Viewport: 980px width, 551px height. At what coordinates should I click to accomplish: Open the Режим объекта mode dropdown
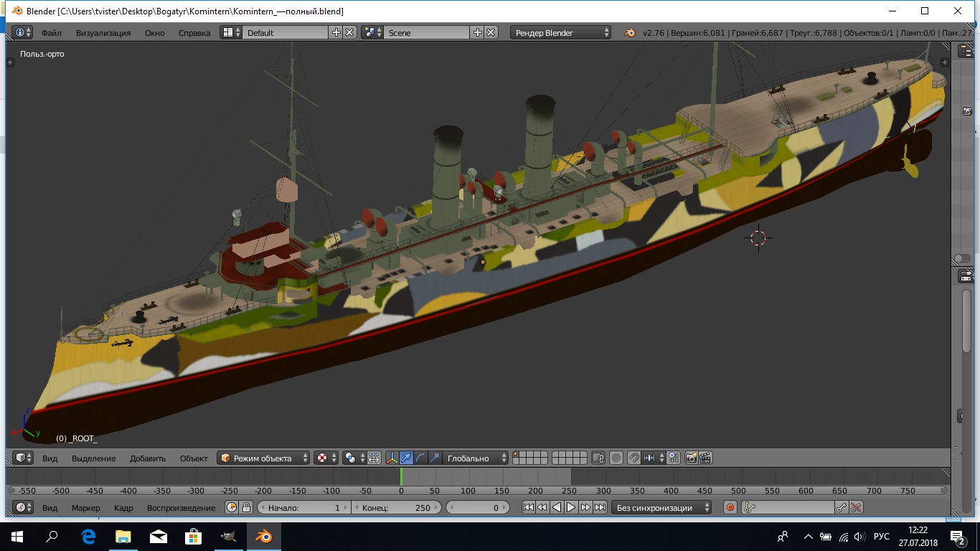(263, 458)
